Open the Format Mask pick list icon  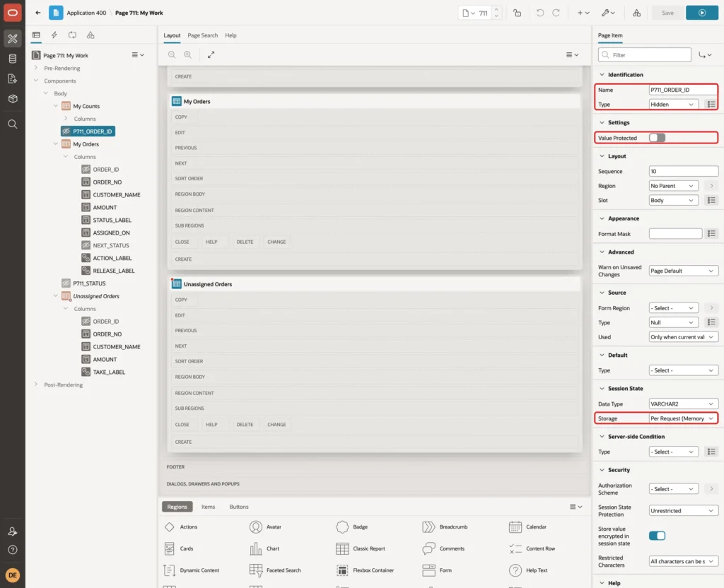tap(711, 234)
